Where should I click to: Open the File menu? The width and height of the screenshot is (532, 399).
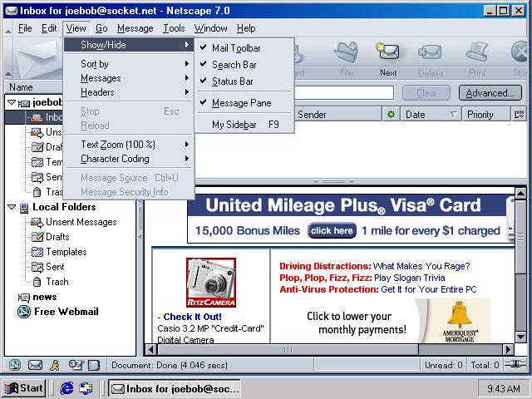pos(25,28)
